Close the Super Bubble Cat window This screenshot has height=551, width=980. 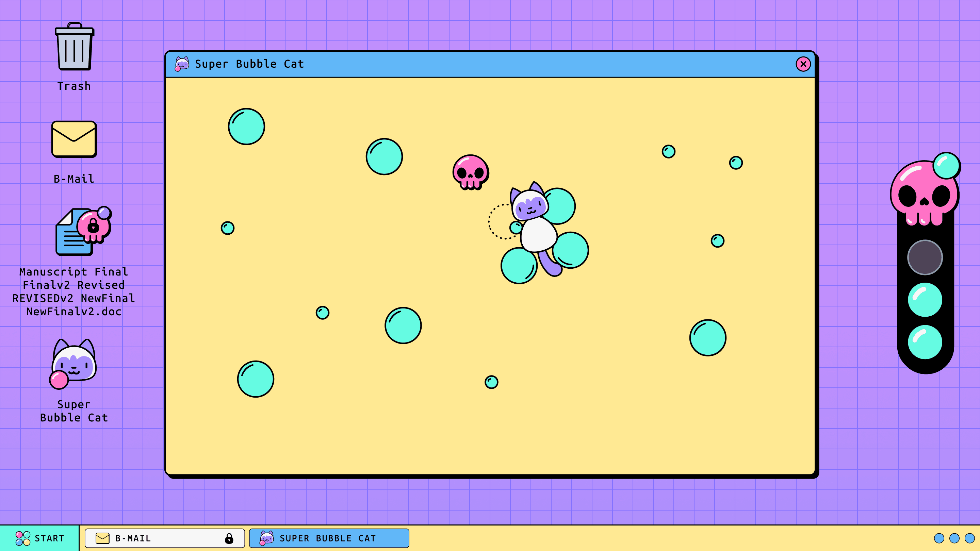point(803,64)
